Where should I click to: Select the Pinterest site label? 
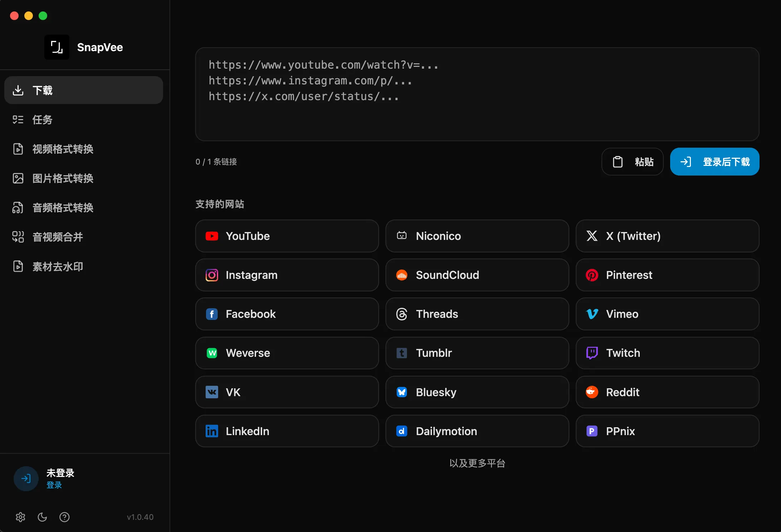coord(629,275)
